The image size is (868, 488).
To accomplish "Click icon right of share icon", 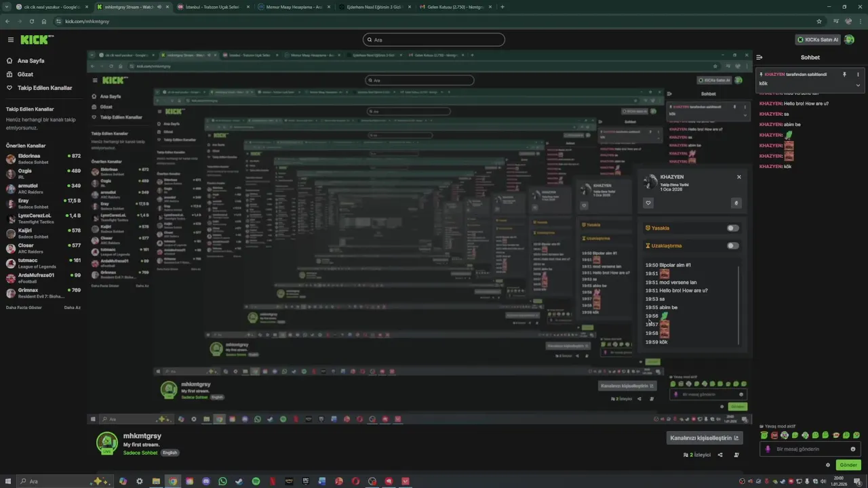I will 736,455.
